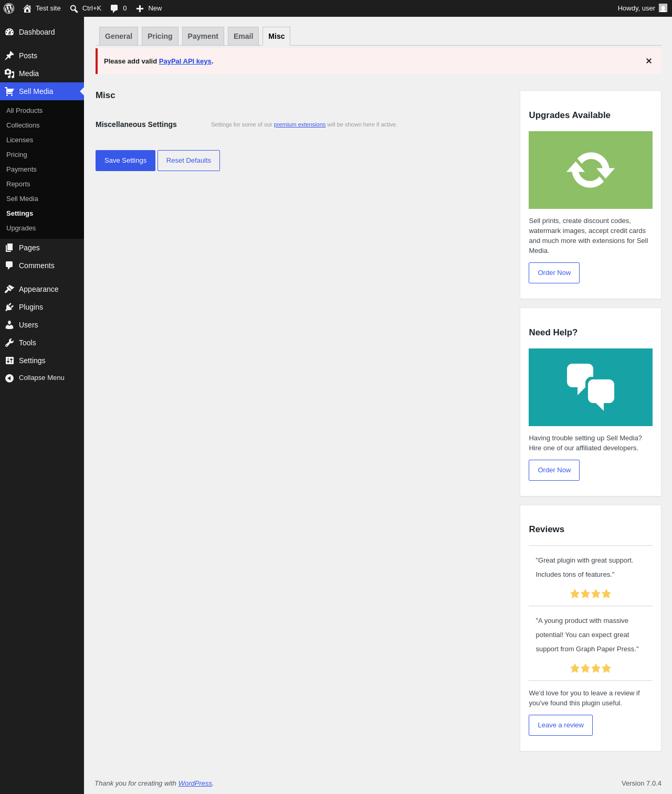Go to Payments submenu item
Viewport: 672px width, 794px height.
(x=42, y=170)
